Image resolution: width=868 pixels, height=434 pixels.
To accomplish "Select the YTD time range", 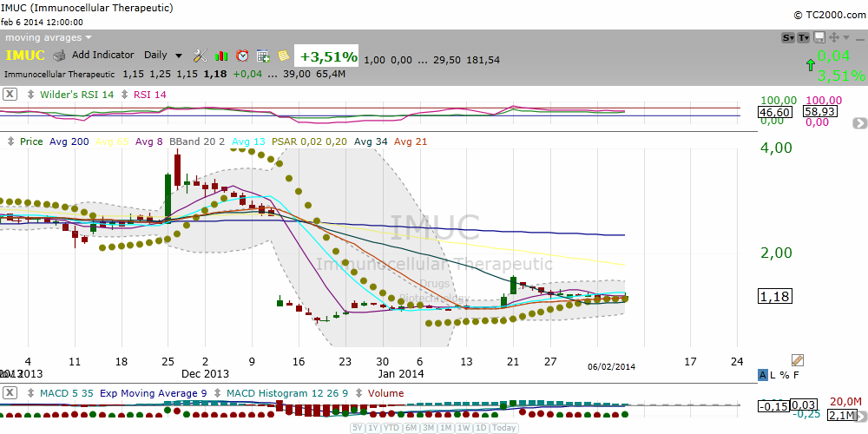I will 391,428.
